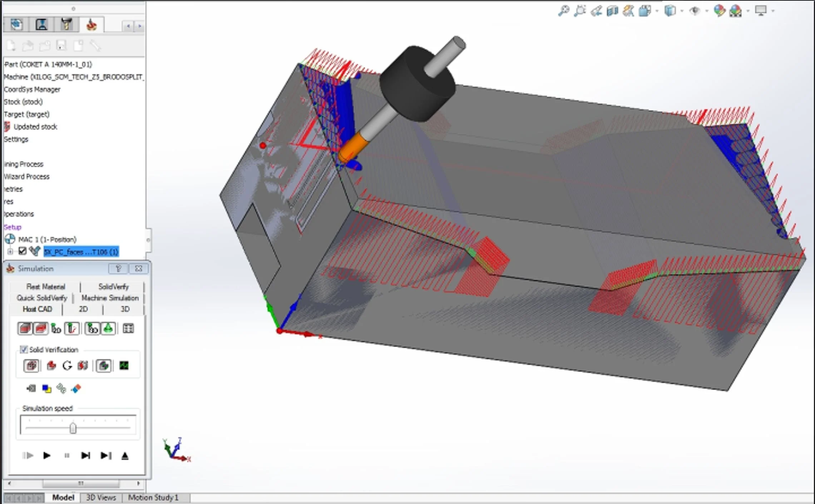Open the display style dropdown arrow
Image resolution: width=815 pixels, height=504 pixels.
point(682,11)
